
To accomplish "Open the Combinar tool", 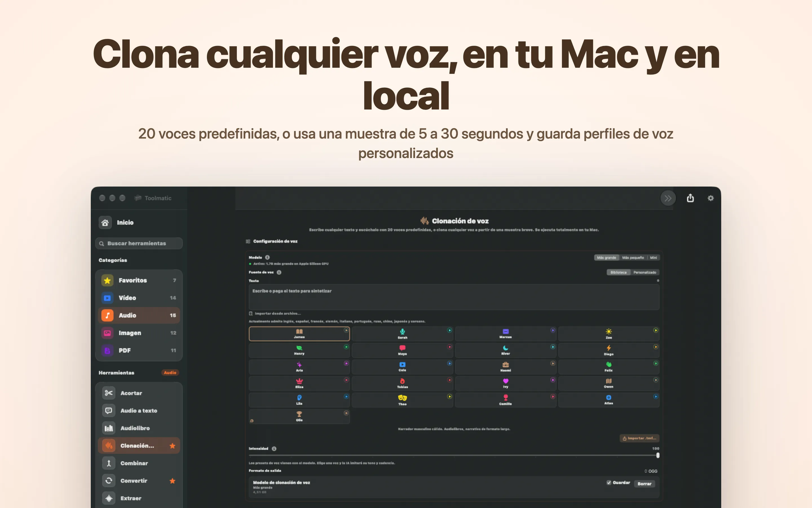I will 139,463.
